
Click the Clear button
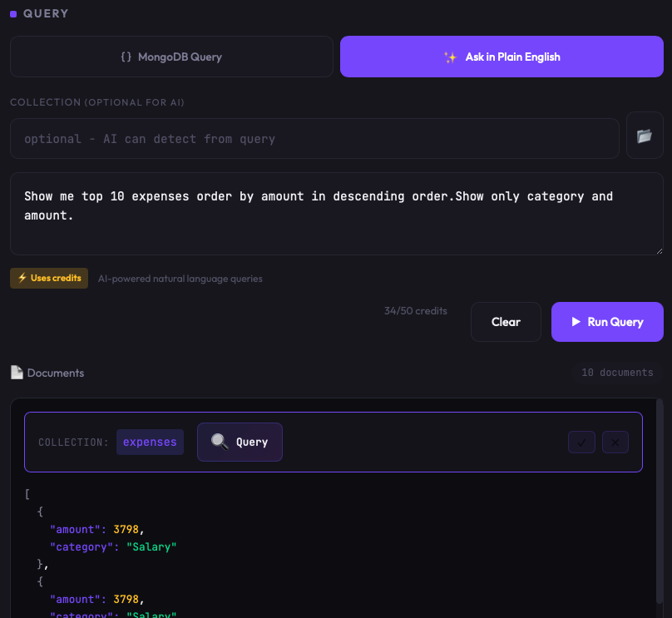[x=506, y=322]
